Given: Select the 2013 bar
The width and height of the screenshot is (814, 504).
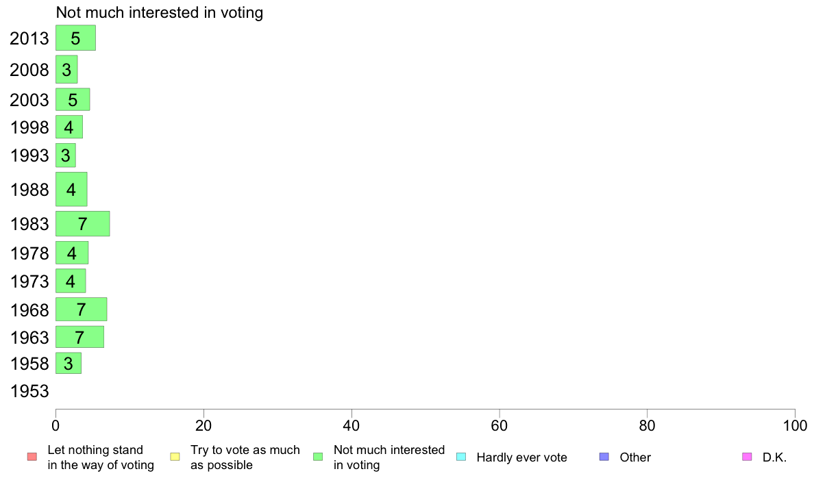Looking at the screenshot, I should (x=76, y=38).
